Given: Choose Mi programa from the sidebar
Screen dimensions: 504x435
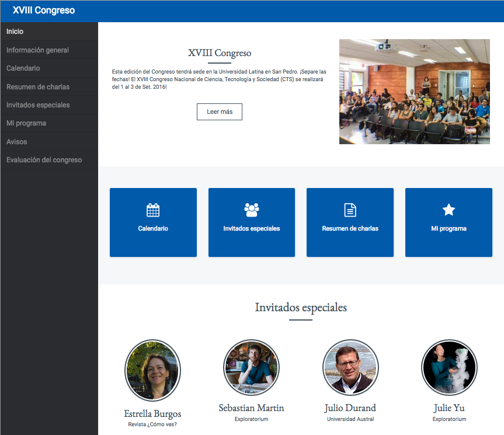Looking at the screenshot, I should point(26,123).
